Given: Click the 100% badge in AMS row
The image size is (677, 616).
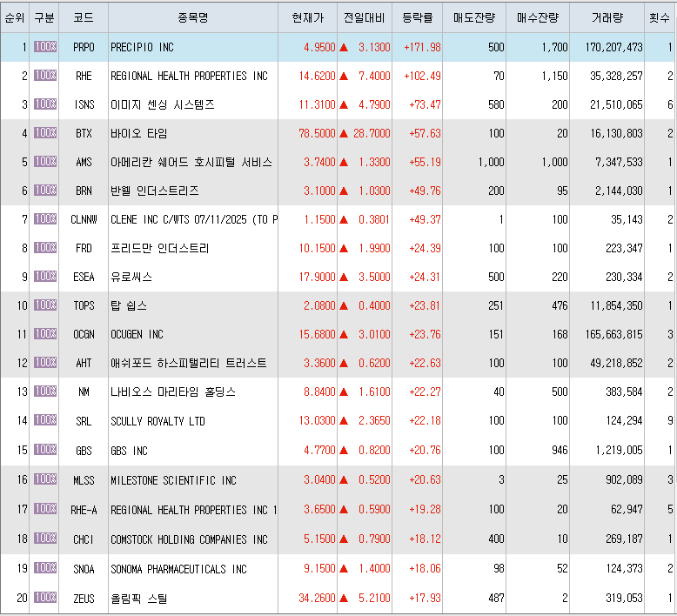Looking at the screenshot, I should (x=45, y=162).
